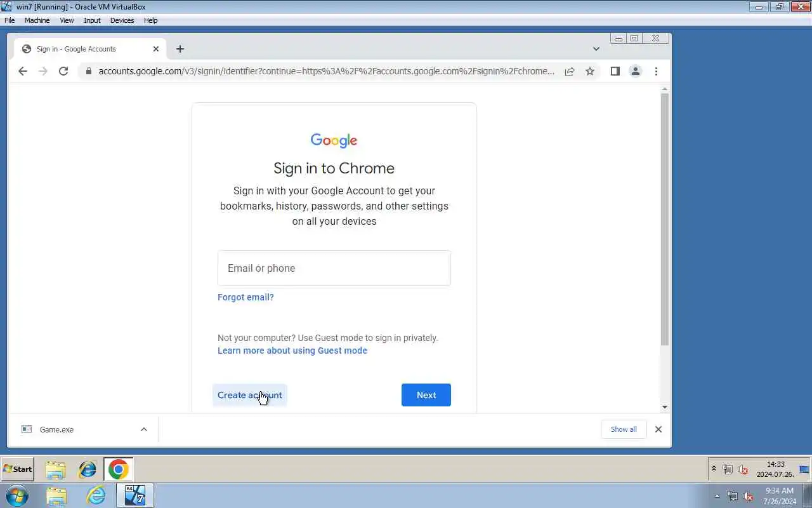Open the Chrome profile avatar

pos(635,71)
